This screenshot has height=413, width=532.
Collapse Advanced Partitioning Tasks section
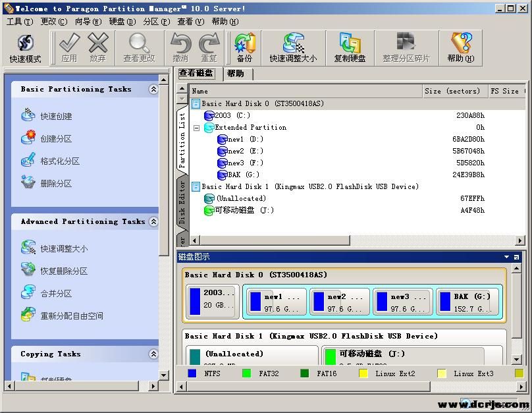pyautogui.click(x=153, y=221)
